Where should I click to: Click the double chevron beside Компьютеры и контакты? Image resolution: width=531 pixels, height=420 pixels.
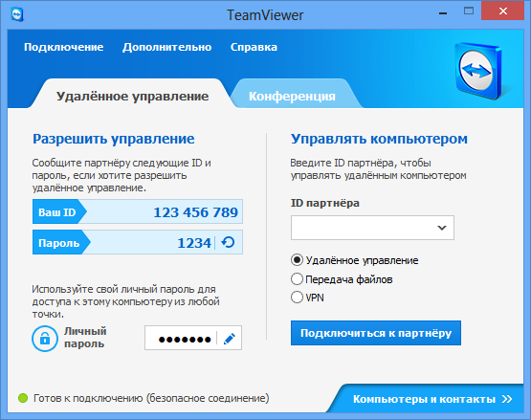pyautogui.click(x=507, y=399)
